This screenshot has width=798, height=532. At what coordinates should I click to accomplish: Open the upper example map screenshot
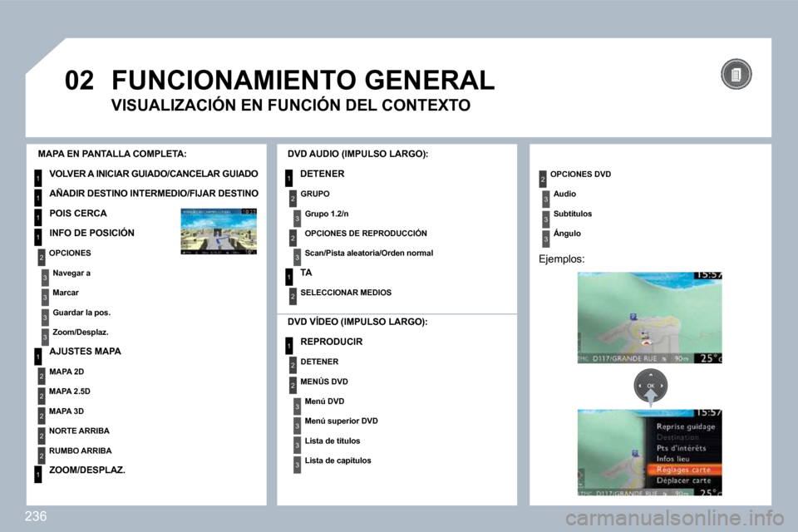click(x=649, y=318)
